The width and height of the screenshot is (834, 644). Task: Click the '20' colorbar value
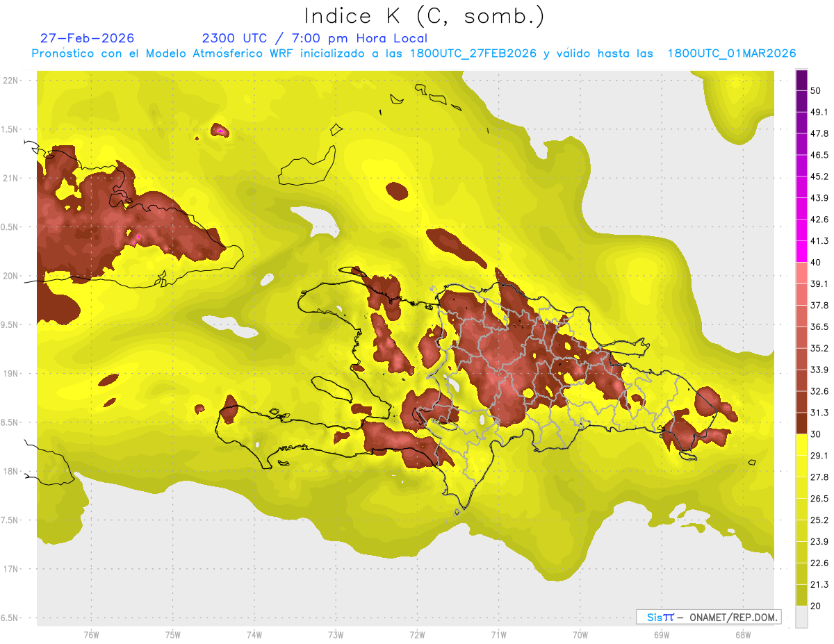(x=817, y=606)
